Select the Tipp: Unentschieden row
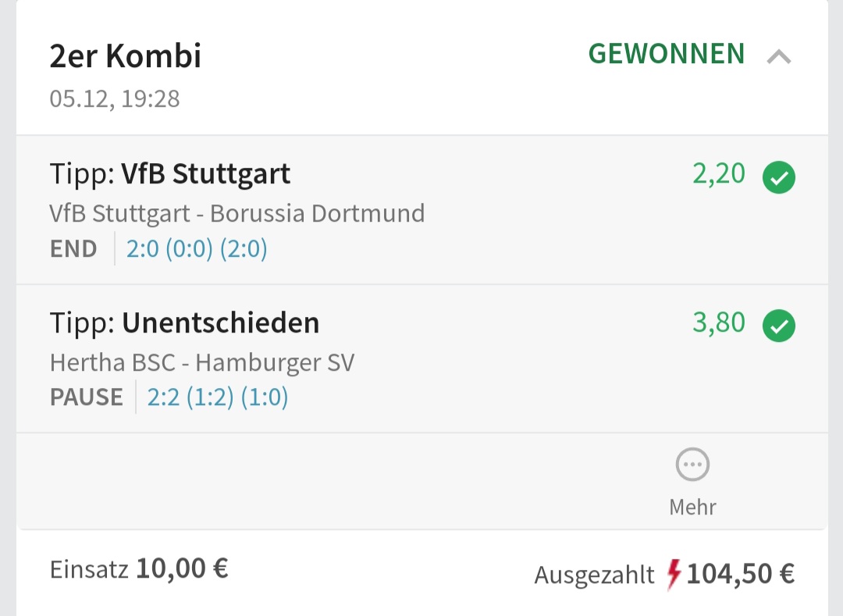This screenshot has width=843, height=616. pos(184,322)
